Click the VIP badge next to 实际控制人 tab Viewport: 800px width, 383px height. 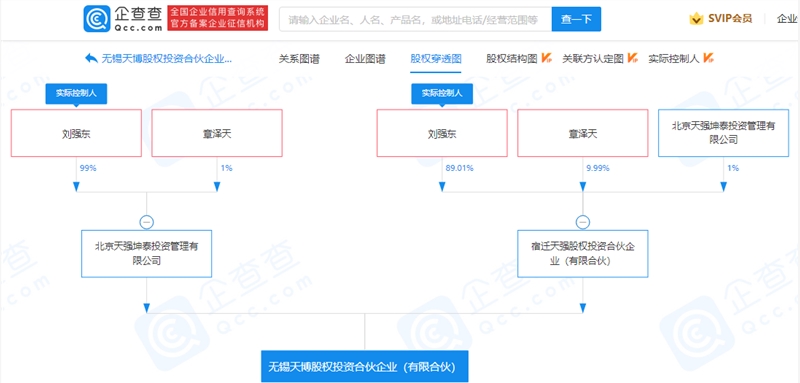pos(708,58)
